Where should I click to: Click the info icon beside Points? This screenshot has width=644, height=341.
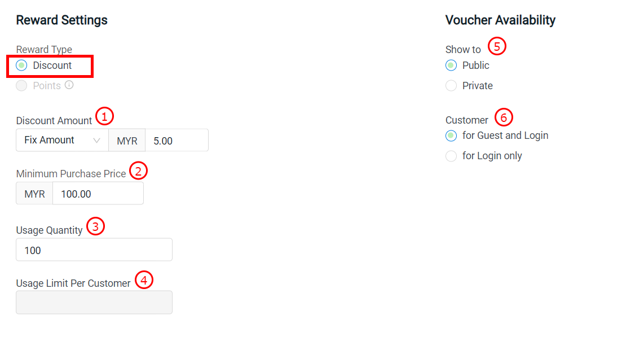click(x=69, y=85)
